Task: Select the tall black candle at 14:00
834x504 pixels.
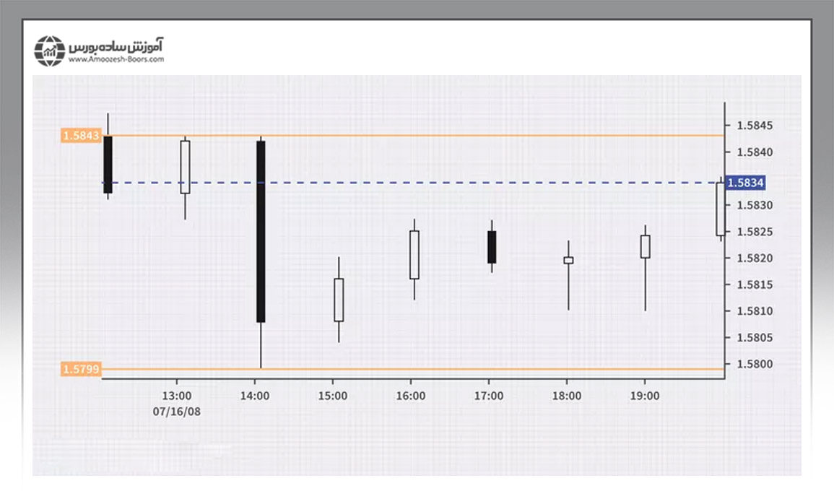Action: (x=261, y=231)
